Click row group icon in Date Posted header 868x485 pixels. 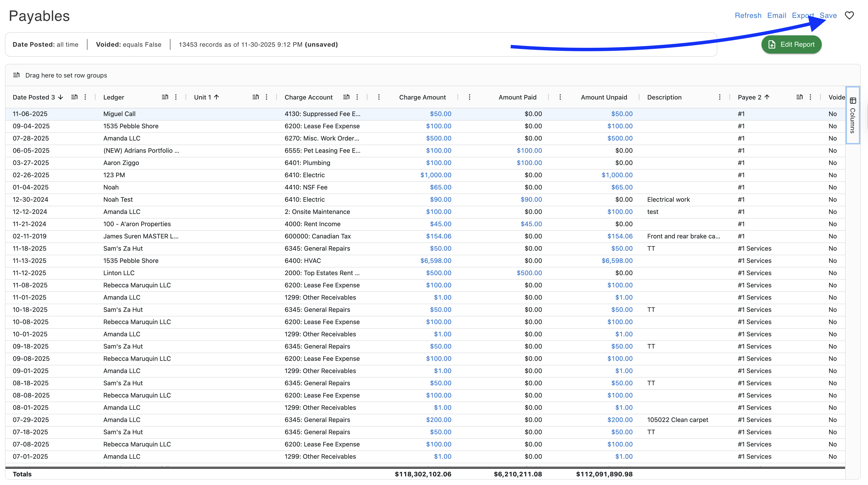pyautogui.click(x=74, y=97)
